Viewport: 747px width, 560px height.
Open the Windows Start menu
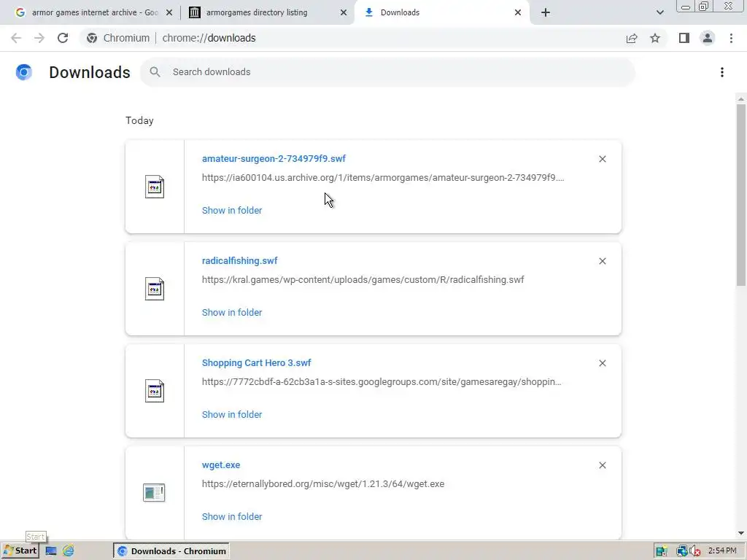(x=20, y=551)
